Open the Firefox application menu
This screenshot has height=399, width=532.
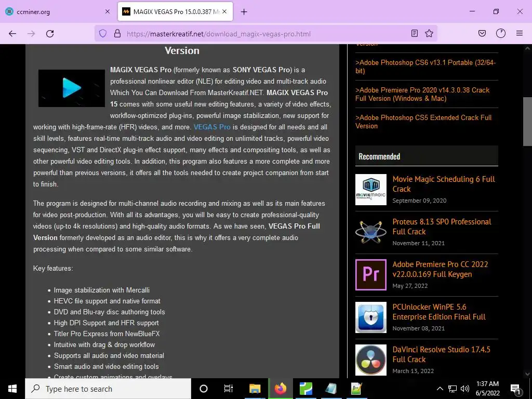click(x=520, y=33)
